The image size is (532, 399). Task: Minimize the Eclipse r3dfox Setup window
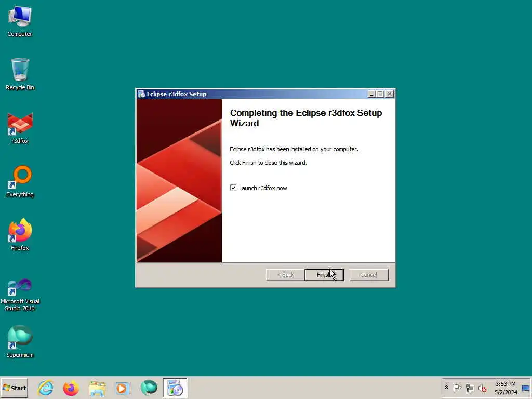click(371, 94)
